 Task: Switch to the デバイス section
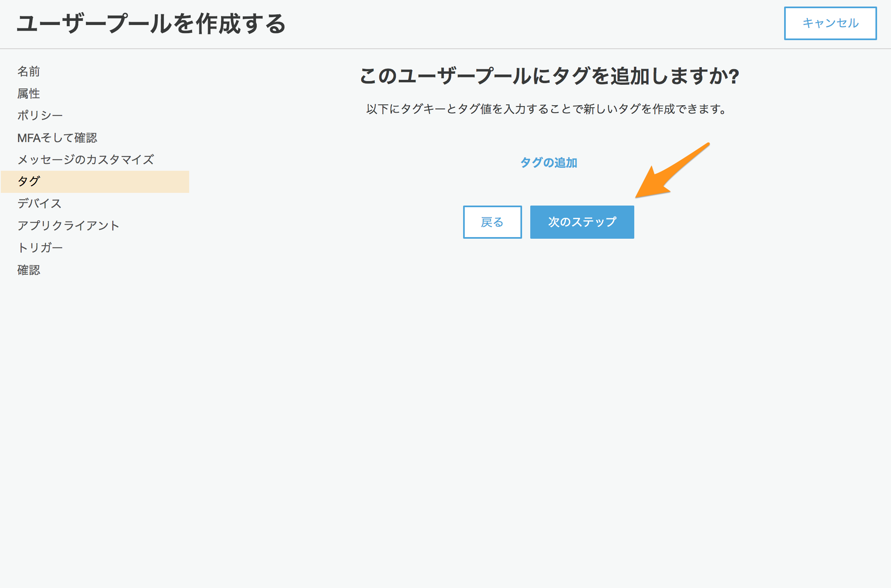pyautogui.click(x=39, y=204)
